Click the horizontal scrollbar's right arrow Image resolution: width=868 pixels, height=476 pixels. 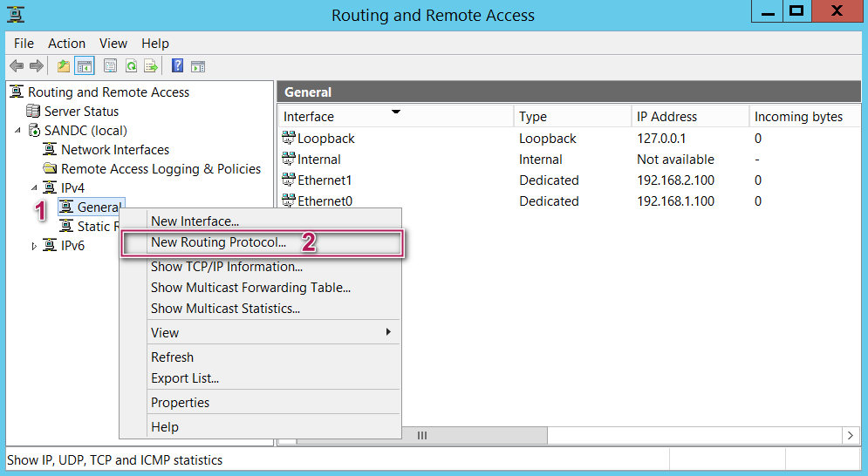coord(851,435)
